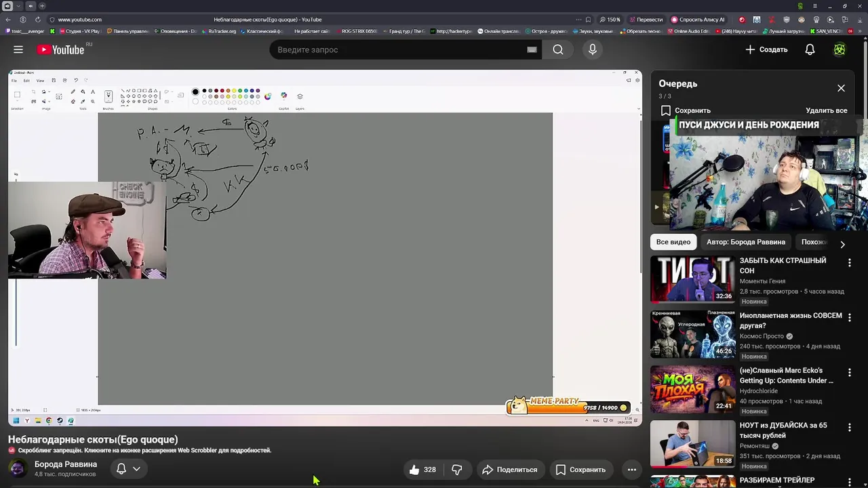Image resolution: width=868 pixels, height=488 pixels.
Task: Share the video via Поделиться
Action: pos(509,470)
